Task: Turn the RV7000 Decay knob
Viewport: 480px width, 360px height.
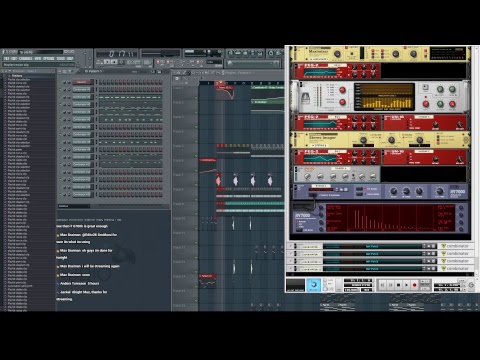Action: click(x=393, y=191)
